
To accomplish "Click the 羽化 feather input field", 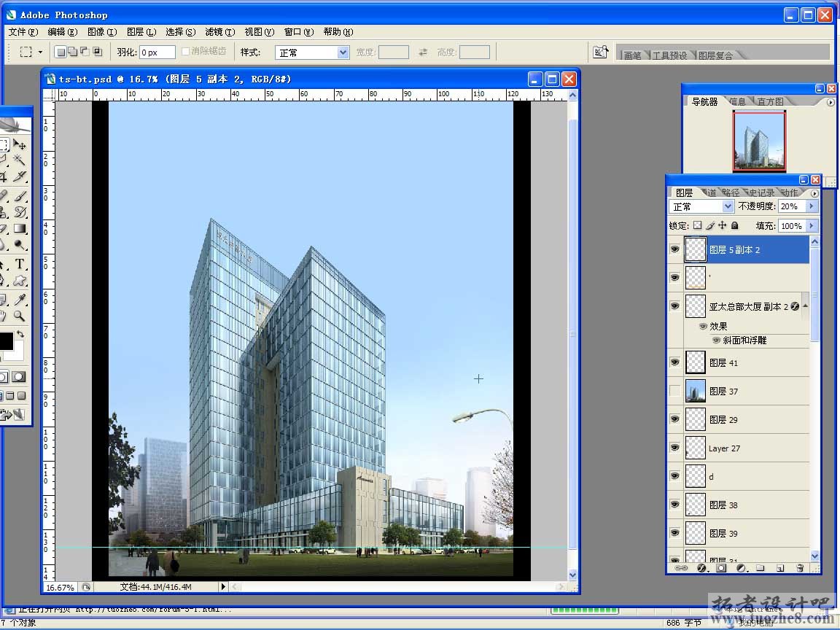I will 157,52.
